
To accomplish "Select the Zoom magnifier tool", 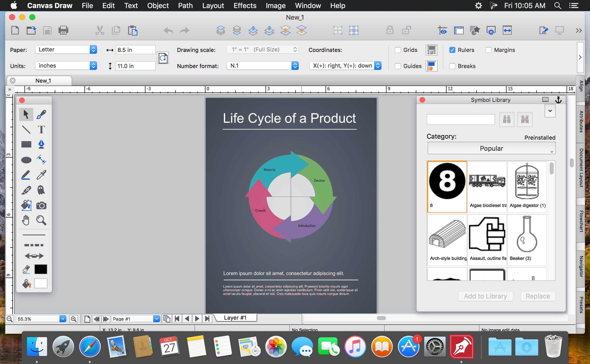I will (41, 220).
